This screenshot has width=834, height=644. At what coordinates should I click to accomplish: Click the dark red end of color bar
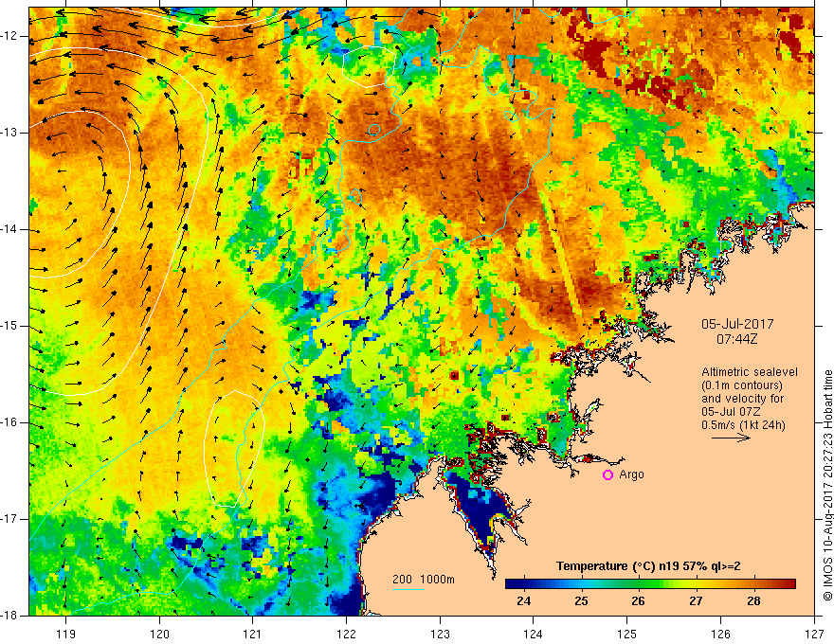coord(789,584)
